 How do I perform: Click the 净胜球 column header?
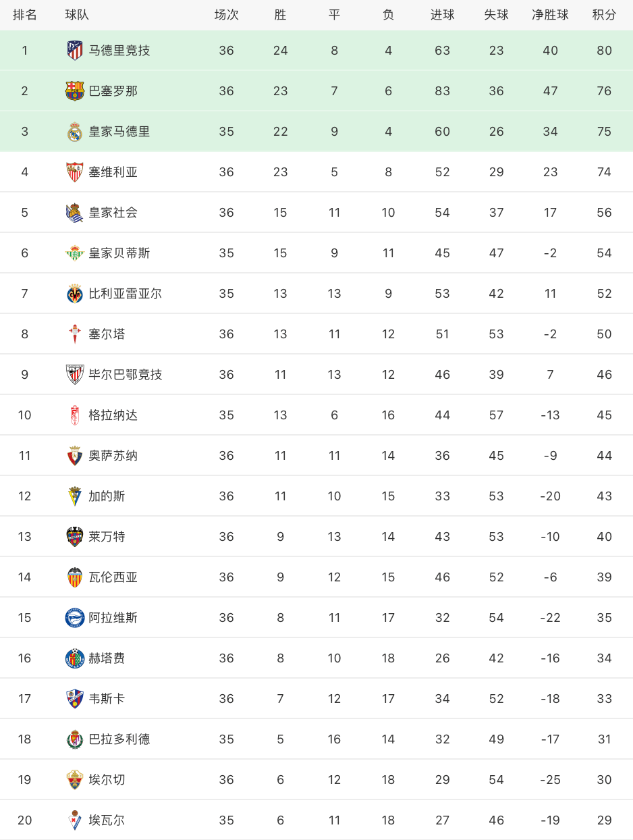coord(550,15)
